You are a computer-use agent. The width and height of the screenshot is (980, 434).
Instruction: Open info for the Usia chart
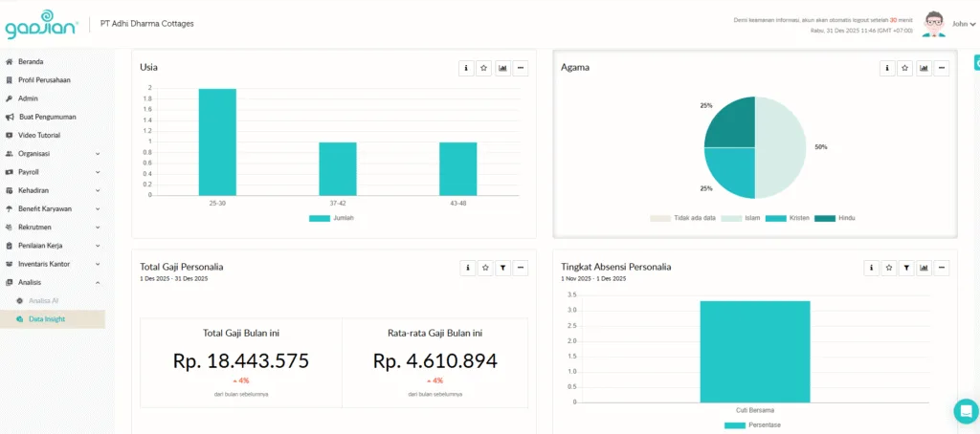466,68
